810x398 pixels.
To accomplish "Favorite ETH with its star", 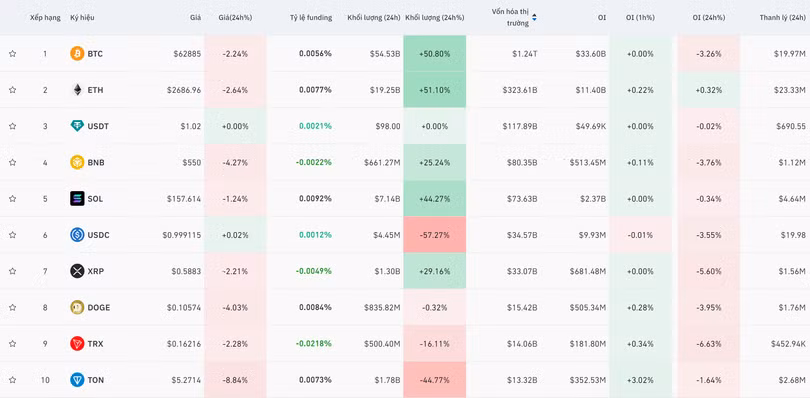I will [12, 90].
